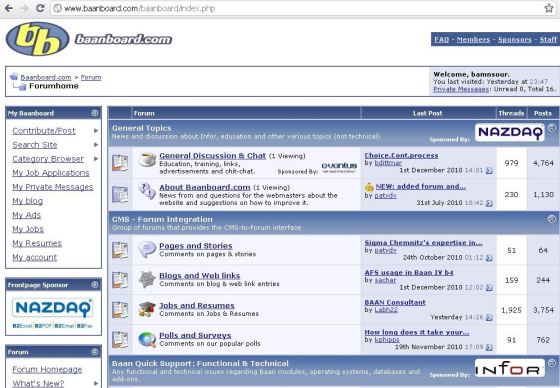Click the Infor sponsor logo
Viewport: 560px width, 388px height.
tap(510, 368)
